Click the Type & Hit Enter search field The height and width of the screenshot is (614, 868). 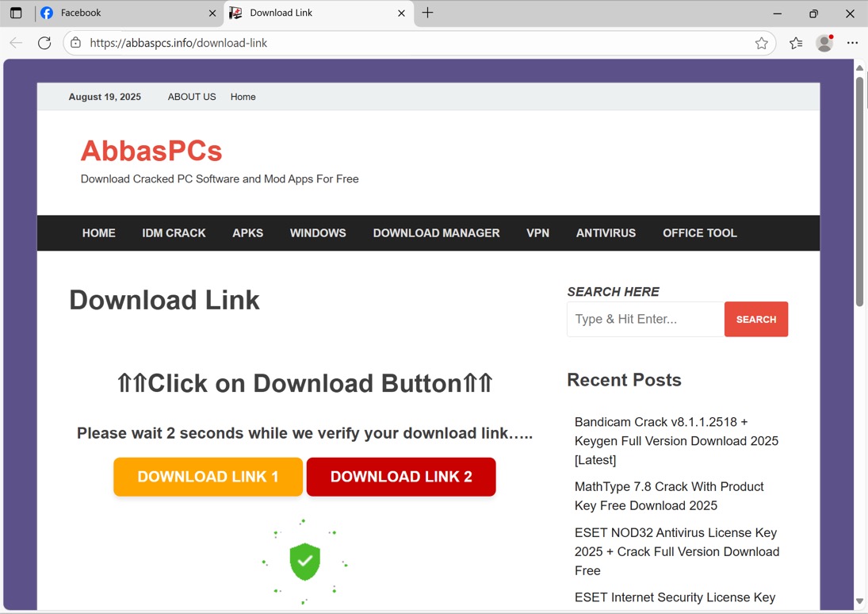click(x=645, y=319)
